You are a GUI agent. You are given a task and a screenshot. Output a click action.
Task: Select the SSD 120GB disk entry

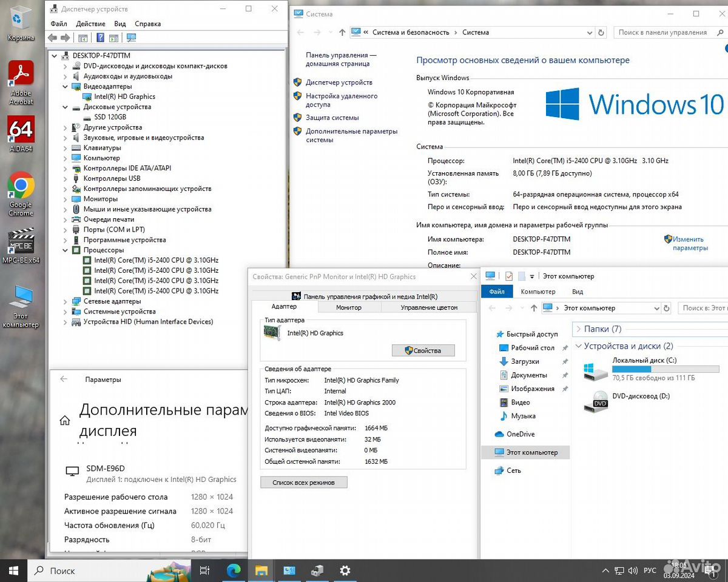pyautogui.click(x=110, y=117)
